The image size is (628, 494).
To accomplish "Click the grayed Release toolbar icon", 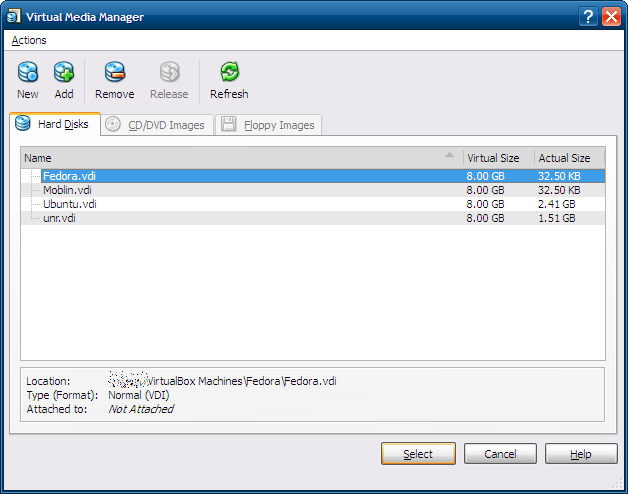I will [x=169, y=72].
